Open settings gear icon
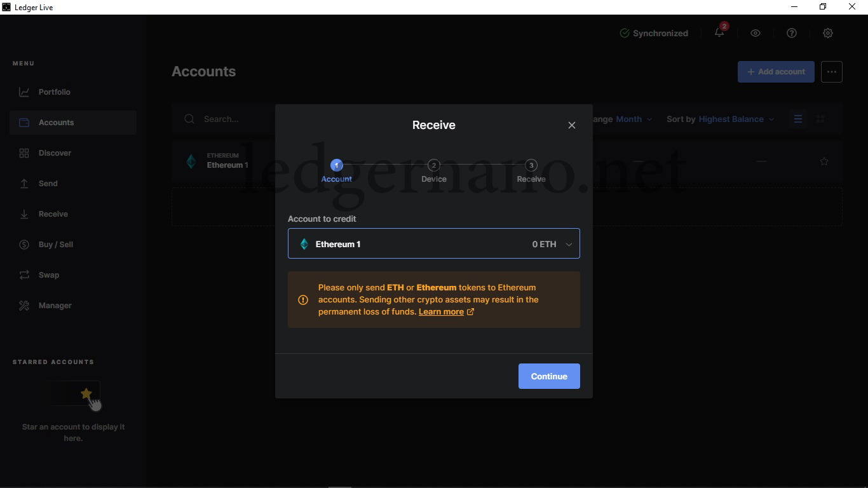The image size is (868, 488). [828, 33]
